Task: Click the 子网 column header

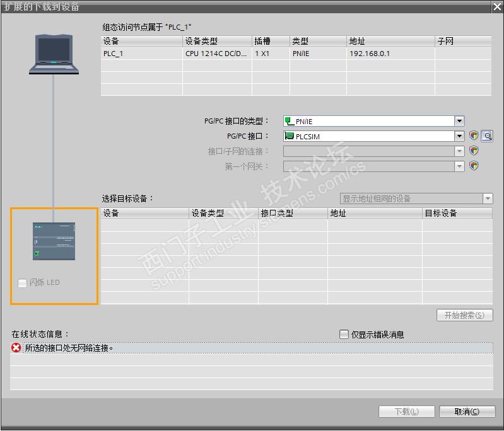Action: tap(463, 41)
